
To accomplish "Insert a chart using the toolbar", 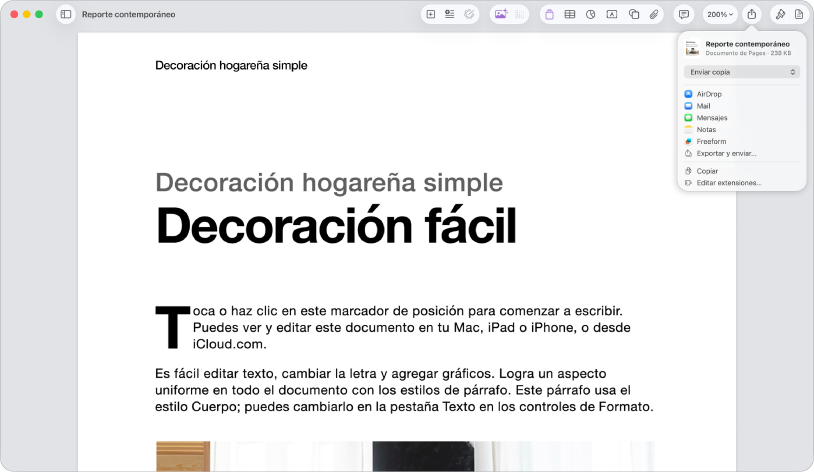I will [591, 15].
